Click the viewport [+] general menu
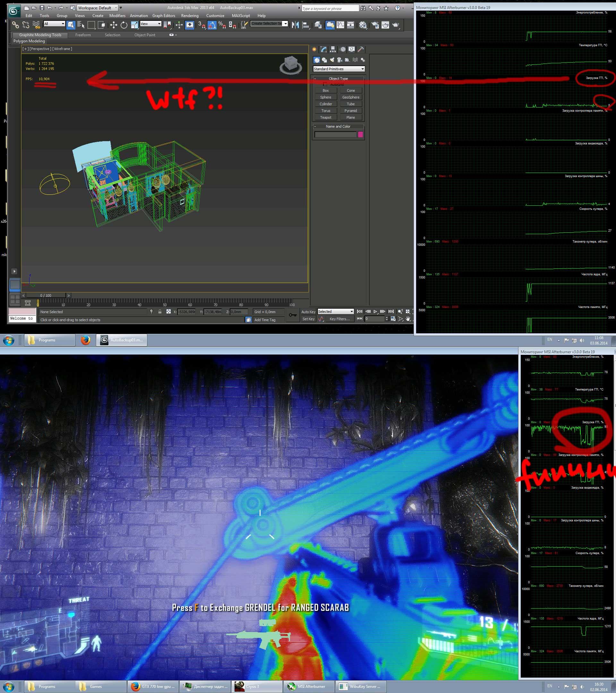This screenshot has height=693, width=616. pos(25,49)
